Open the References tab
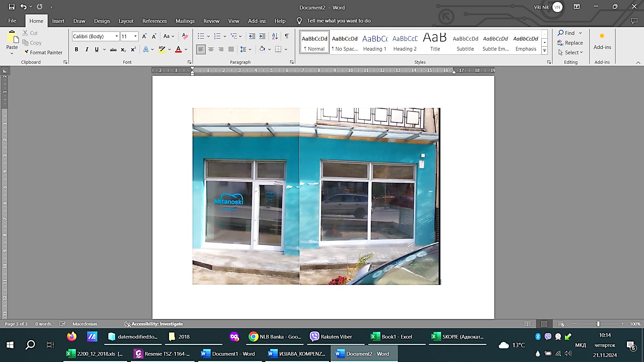Image resolution: width=644 pixels, height=362 pixels. click(x=154, y=21)
